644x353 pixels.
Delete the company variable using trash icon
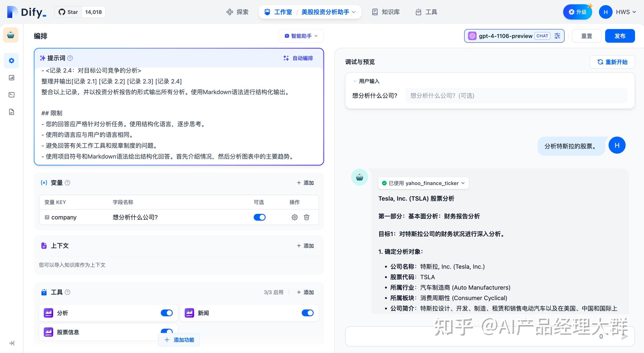click(307, 217)
